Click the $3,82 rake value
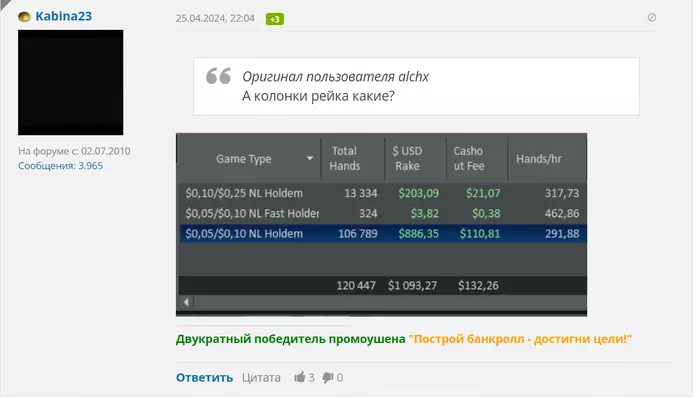This screenshot has height=398, width=700. pyautogui.click(x=425, y=214)
